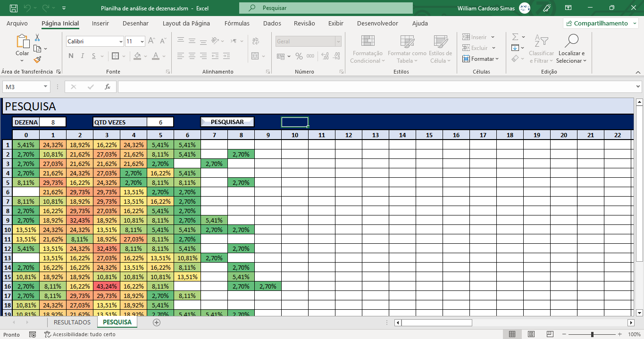This screenshot has height=339, width=644.
Task: Click the Merge and Center icon
Action: pyautogui.click(x=255, y=56)
